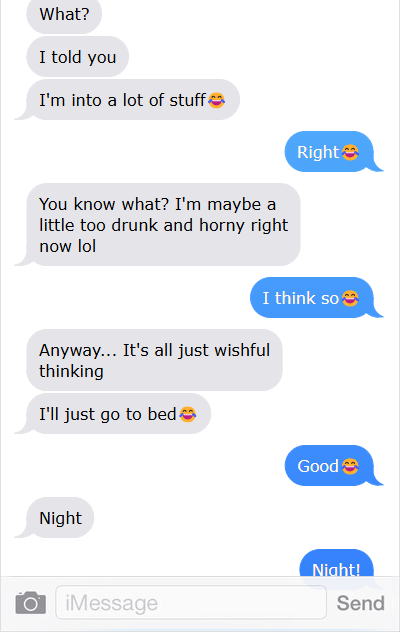The height and width of the screenshot is (632, 400).
Task: Click the laughing emoji in 'Good' bubble
Action: (x=350, y=466)
